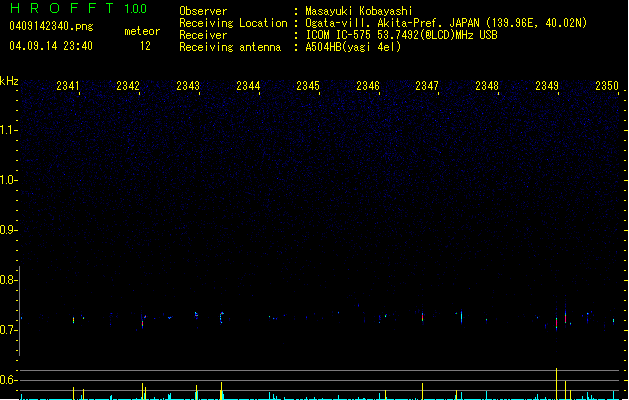Click the 2342 time axis marker
Viewport: 629px width, 400px height.
click(128, 86)
